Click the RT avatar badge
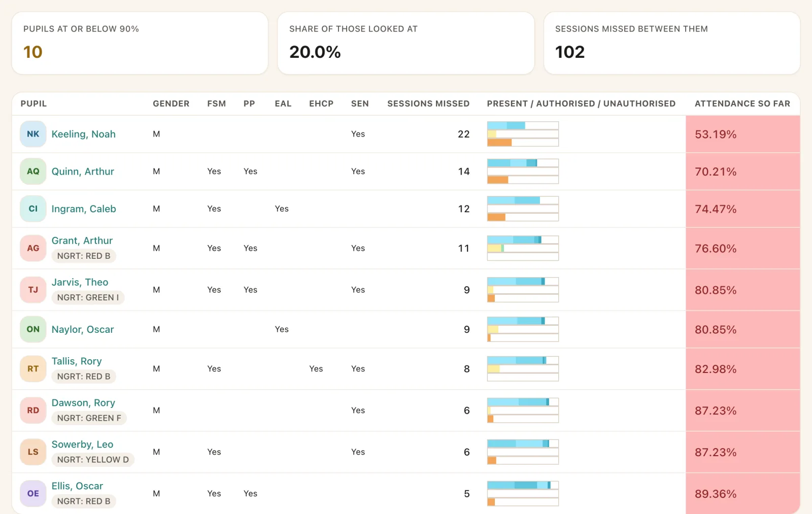This screenshot has width=812, height=514. 33,369
